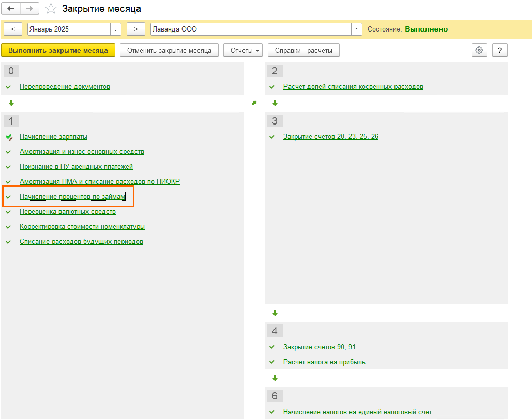The image size is (532, 420).
Task: Click Закрытие счетов 20, 23, 25, 26
Action: (x=331, y=137)
